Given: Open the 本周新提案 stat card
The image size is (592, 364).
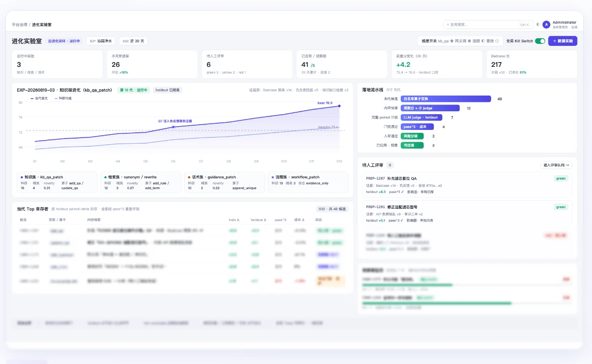Looking at the screenshot, I should (152, 64).
